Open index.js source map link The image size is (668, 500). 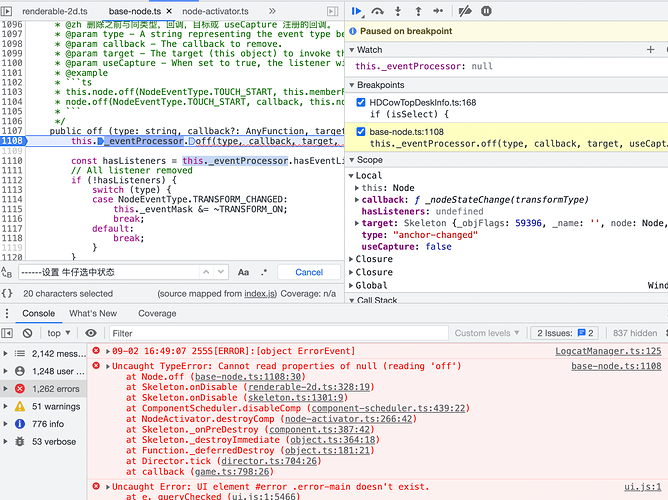pos(260,293)
